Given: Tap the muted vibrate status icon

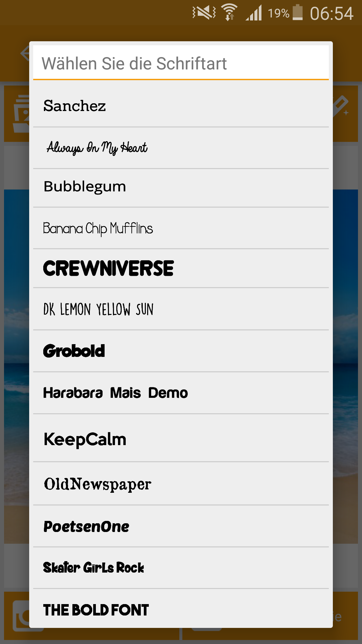Looking at the screenshot, I should (x=204, y=13).
